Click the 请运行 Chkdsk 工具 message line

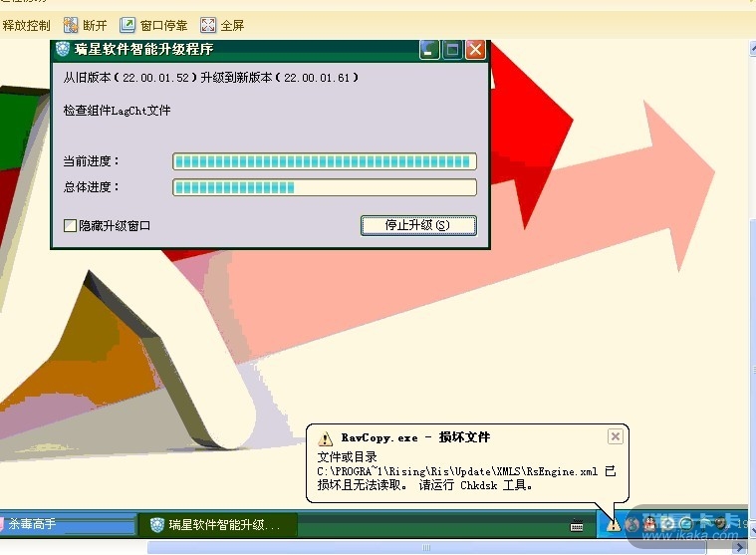point(475,485)
